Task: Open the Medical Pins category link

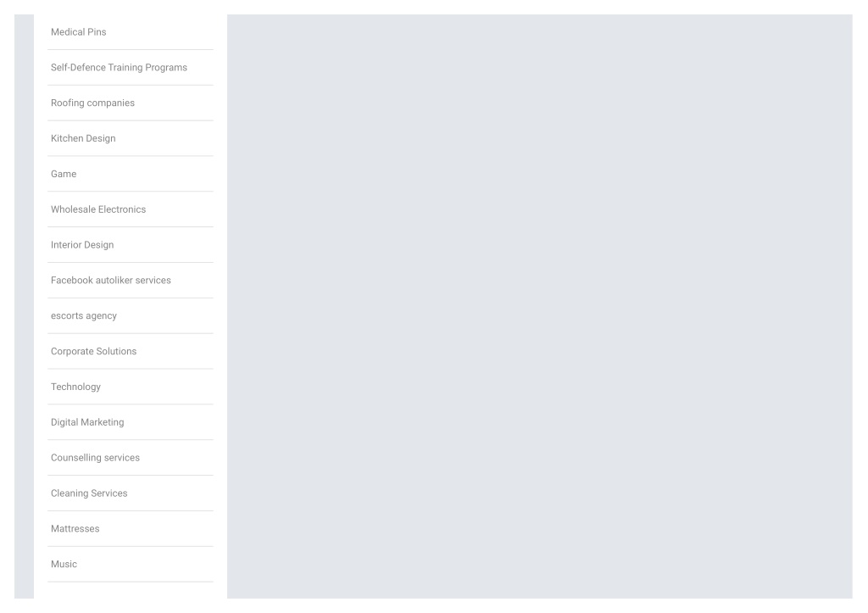Action: pyautogui.click(x=79, y=32)
